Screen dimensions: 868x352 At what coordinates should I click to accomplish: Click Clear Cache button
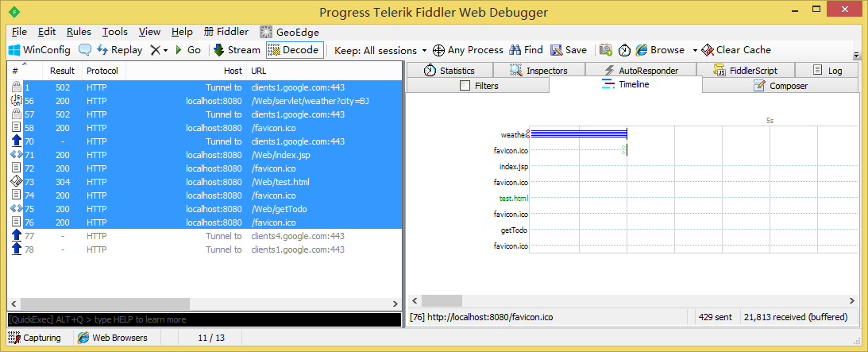click(x=736, y=50)
